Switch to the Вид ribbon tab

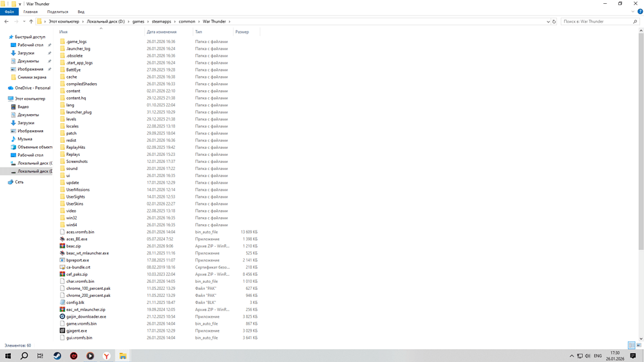(80, 12)
